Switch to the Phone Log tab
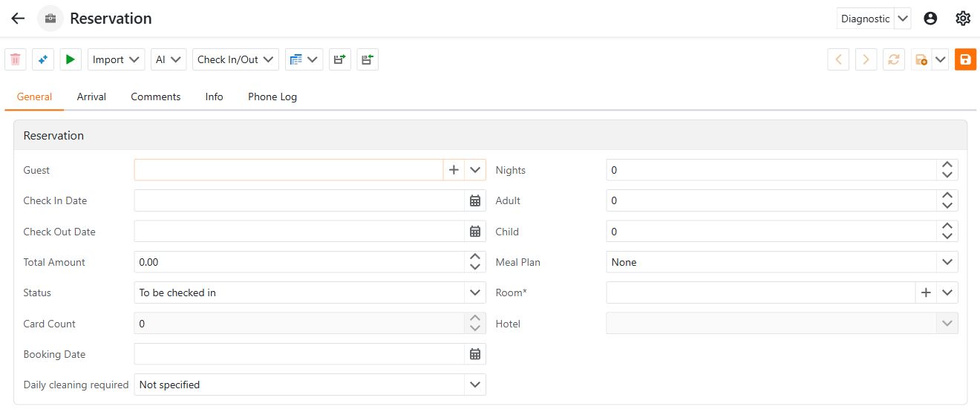 point(272,97)
